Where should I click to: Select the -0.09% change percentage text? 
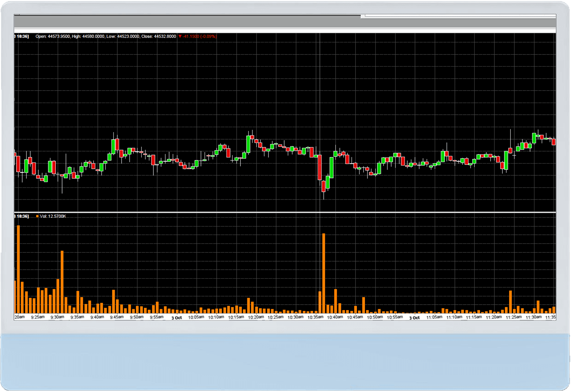tap(209, 36)
